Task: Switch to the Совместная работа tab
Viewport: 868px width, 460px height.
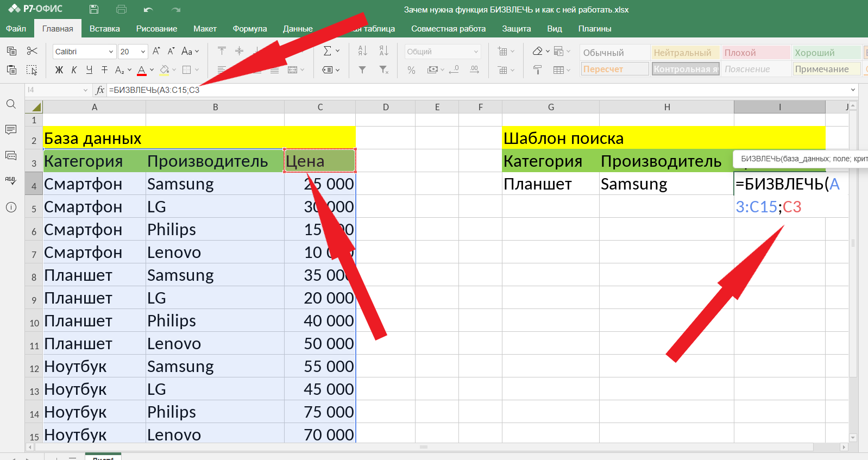Action: coord(448,28)
